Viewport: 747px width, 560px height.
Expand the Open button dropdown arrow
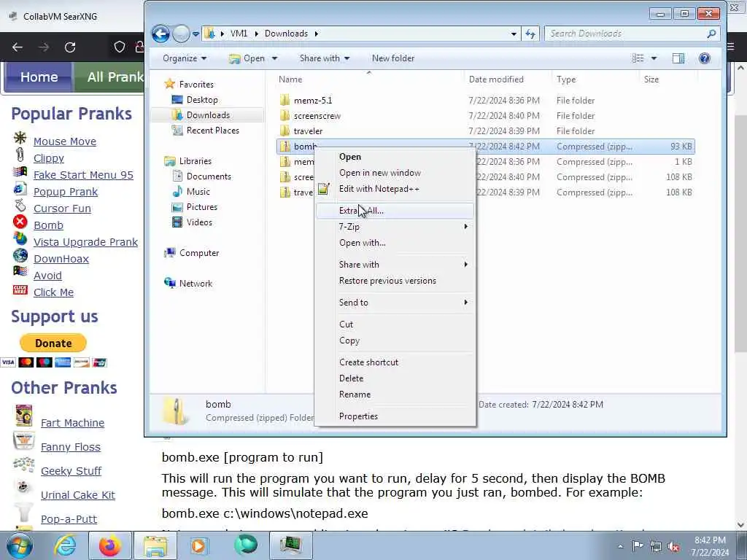pyautogui.click(x=274, y=58)
